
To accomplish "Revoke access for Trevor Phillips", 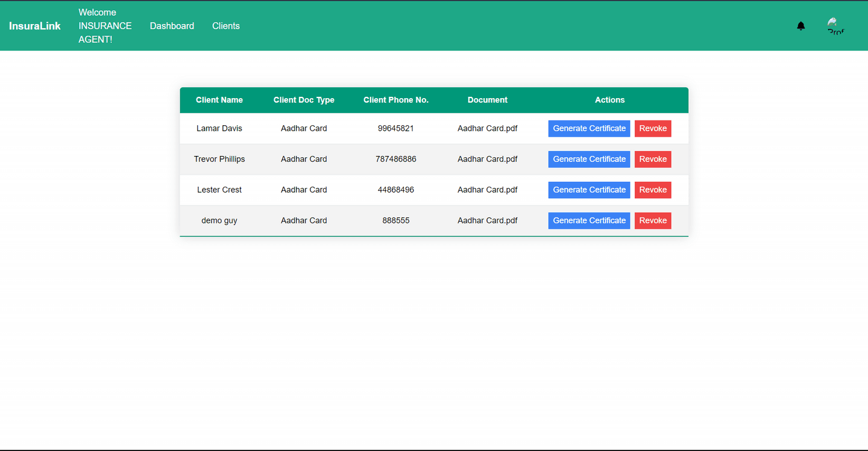I will coord(653,159).
